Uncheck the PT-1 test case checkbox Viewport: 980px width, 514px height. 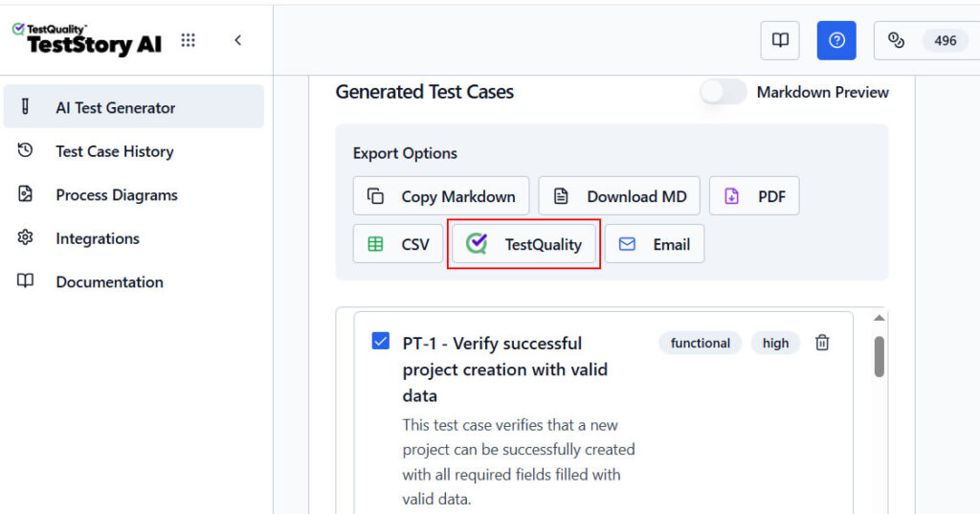[x=380, y=341]
